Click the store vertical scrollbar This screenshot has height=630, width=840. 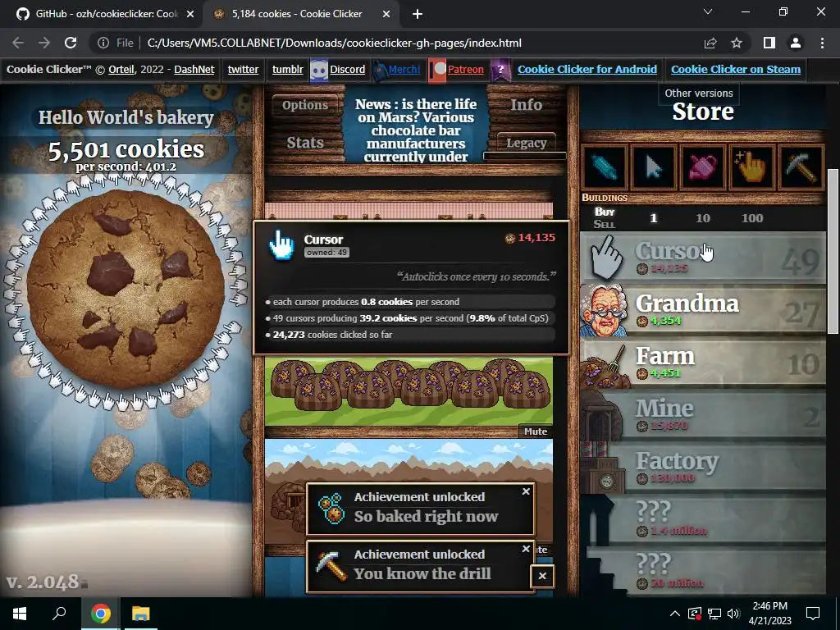(832, 252)
